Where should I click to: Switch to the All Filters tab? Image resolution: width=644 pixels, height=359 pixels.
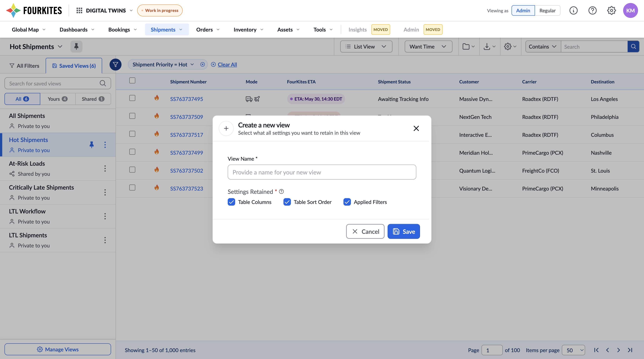(24, 66)
